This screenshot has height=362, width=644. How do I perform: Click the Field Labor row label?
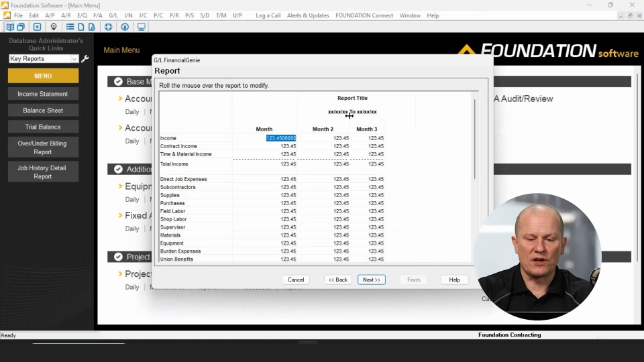(173, 211)
